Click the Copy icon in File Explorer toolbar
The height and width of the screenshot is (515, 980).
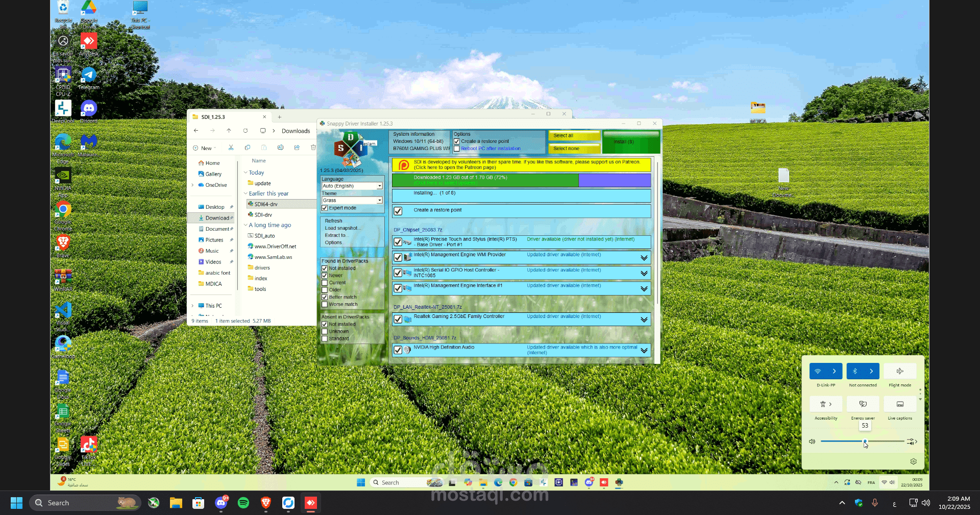click(x=248, y=148)
